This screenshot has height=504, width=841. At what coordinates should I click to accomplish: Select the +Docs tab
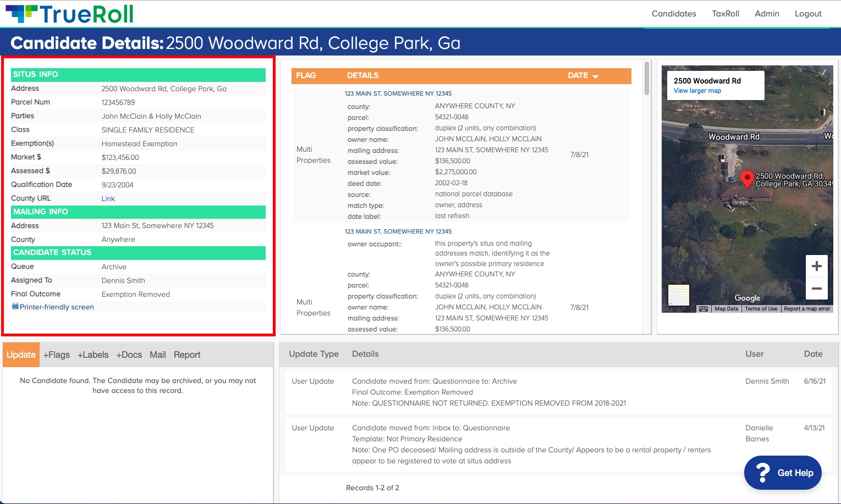(128, 355)
